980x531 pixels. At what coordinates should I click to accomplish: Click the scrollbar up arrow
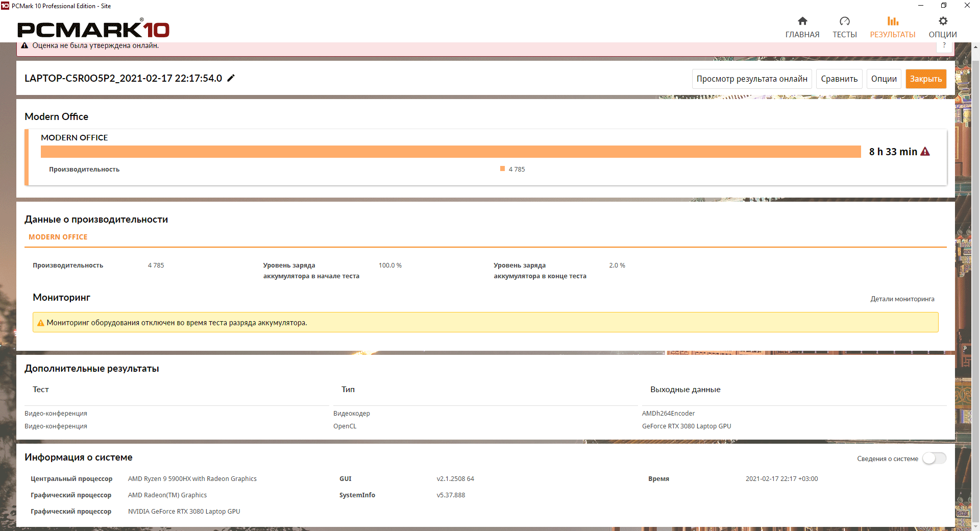click(975, 47)
